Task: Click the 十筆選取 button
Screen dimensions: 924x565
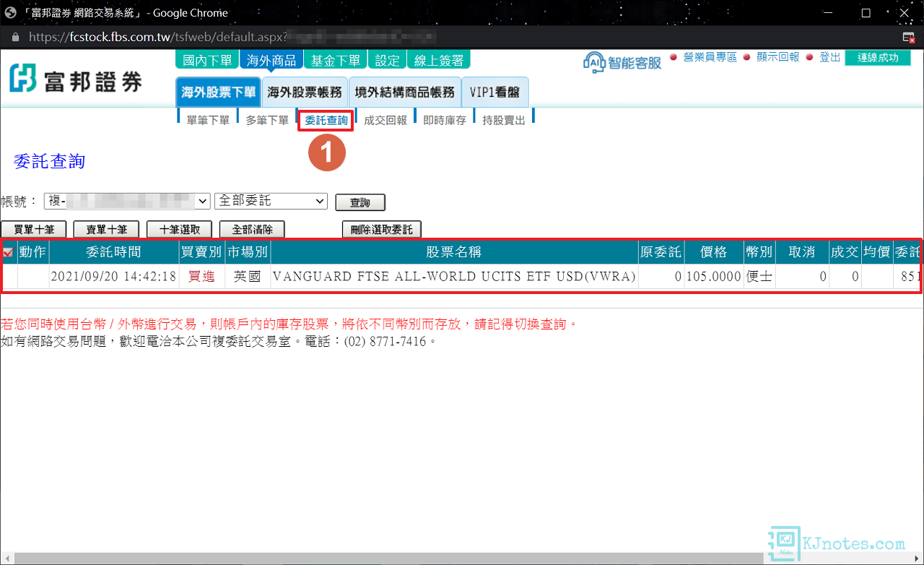Action: pyautogui.click(x=179, y=229)
